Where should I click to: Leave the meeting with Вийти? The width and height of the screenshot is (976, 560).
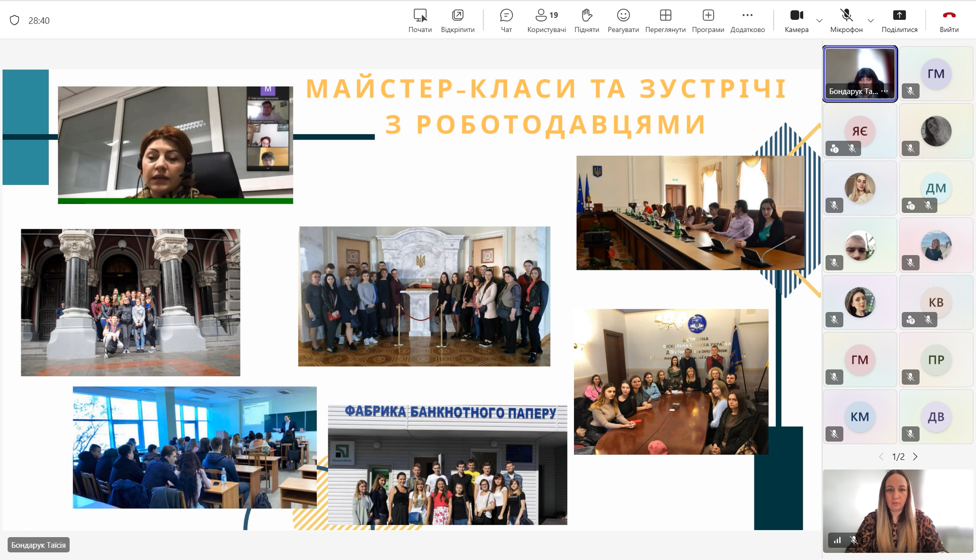tap(949, 20)
